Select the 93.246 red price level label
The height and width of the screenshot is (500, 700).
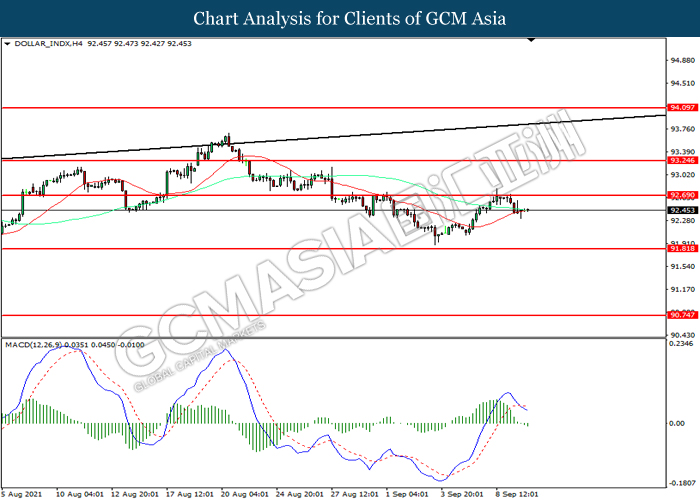click(x=682, y=160)
